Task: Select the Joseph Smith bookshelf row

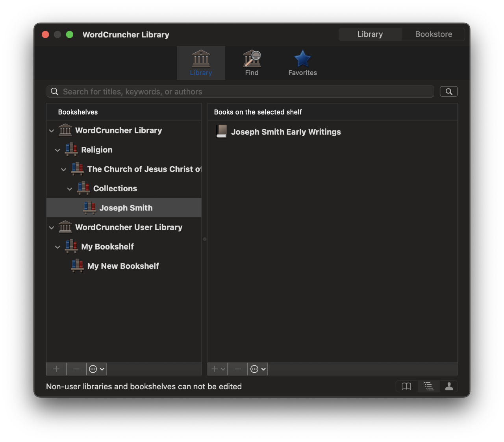Action: click(x=124, y=208)
